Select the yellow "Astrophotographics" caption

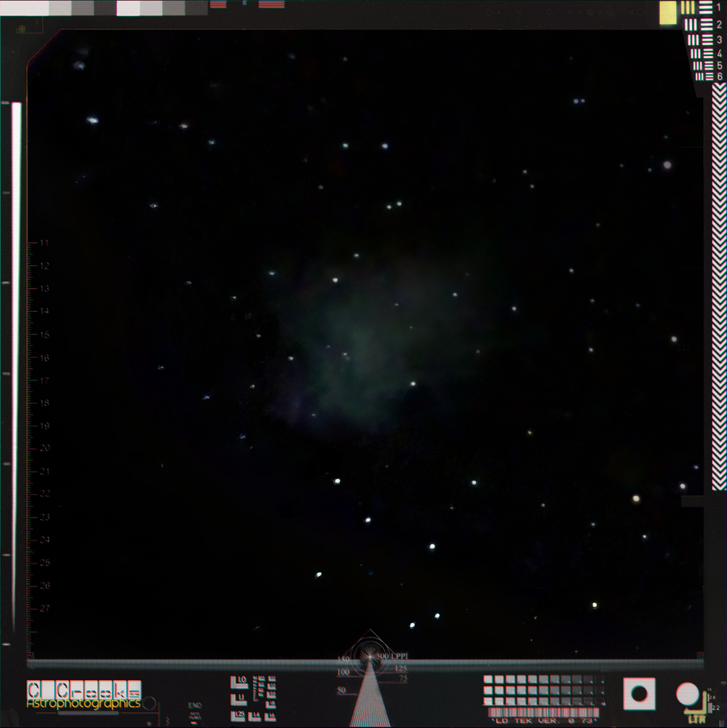point(84,703)
